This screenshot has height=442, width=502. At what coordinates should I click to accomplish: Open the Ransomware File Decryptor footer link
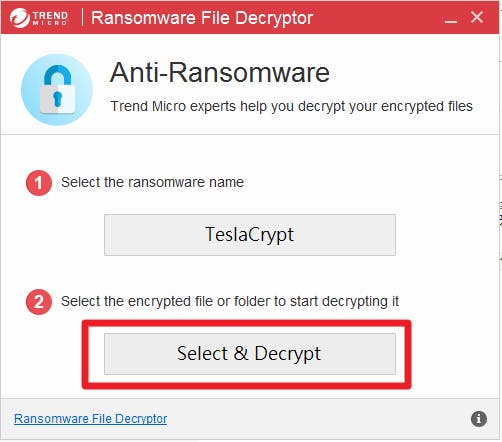coord(91,419)
